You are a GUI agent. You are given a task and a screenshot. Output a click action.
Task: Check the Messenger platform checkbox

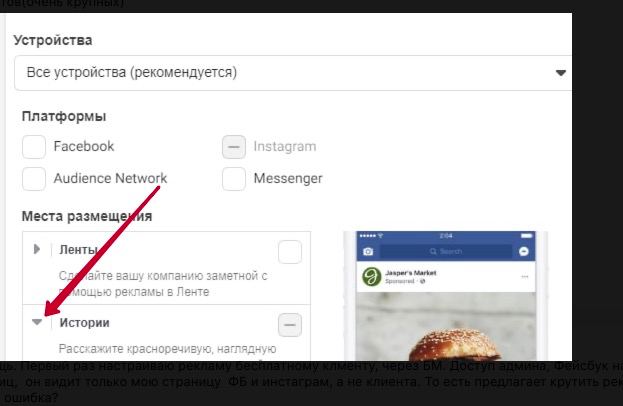[x=234, y=179]
